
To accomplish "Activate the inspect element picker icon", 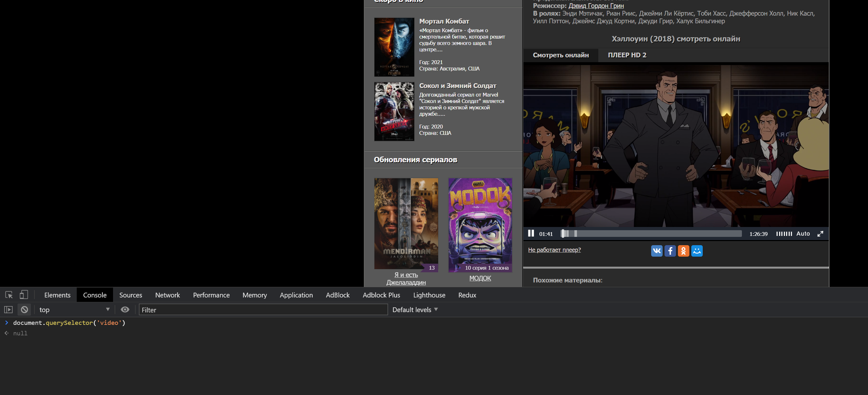I will (x=9, y=295).
